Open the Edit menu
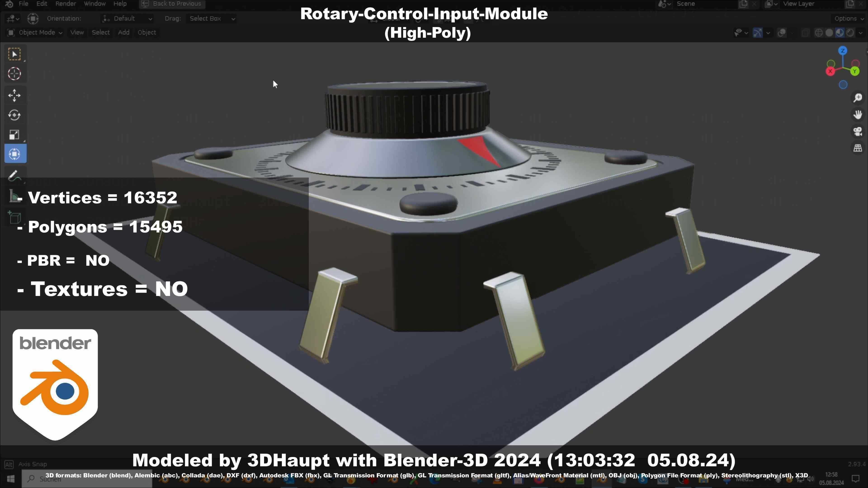 click(41, 4)
